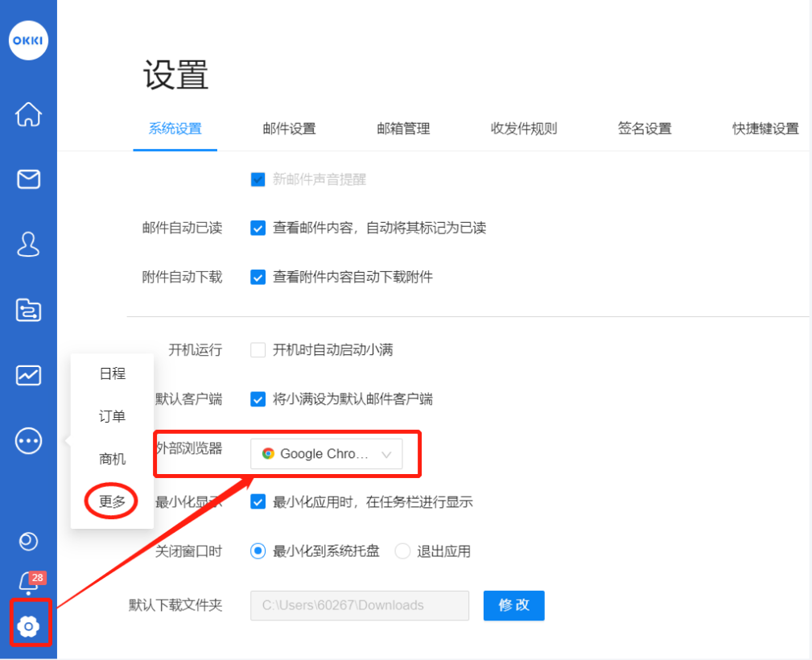The height and width of the screenshot is (660, 812).
Task: Click the default download folder path field
Action: pos(360,605)
